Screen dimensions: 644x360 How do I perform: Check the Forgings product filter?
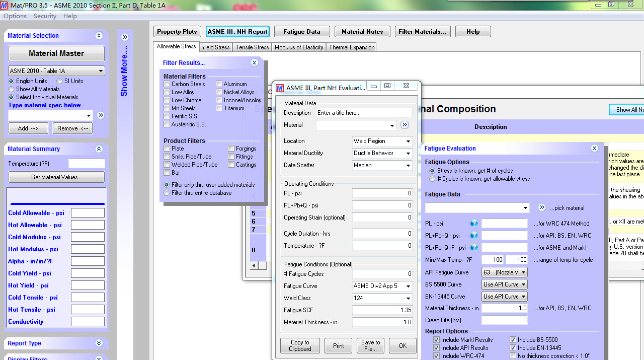point(231,149)
